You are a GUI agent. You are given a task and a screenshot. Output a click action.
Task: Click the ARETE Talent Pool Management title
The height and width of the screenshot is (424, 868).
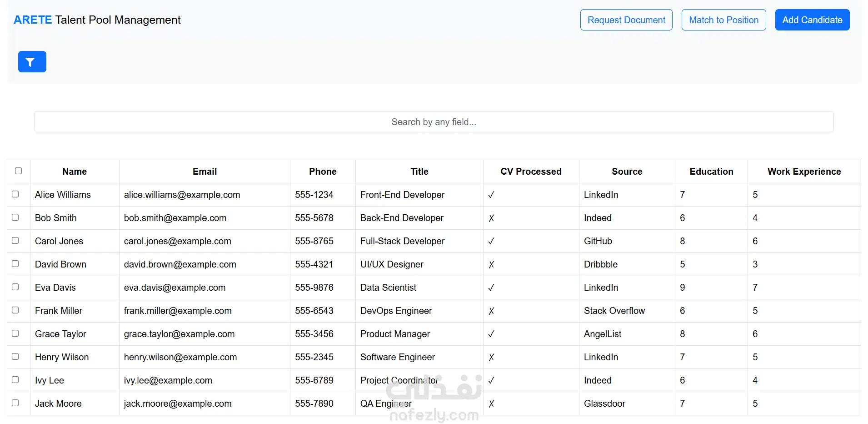97,20
